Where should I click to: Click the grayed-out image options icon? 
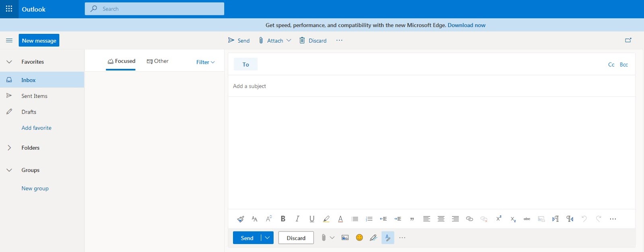click(x=541, y=219)
